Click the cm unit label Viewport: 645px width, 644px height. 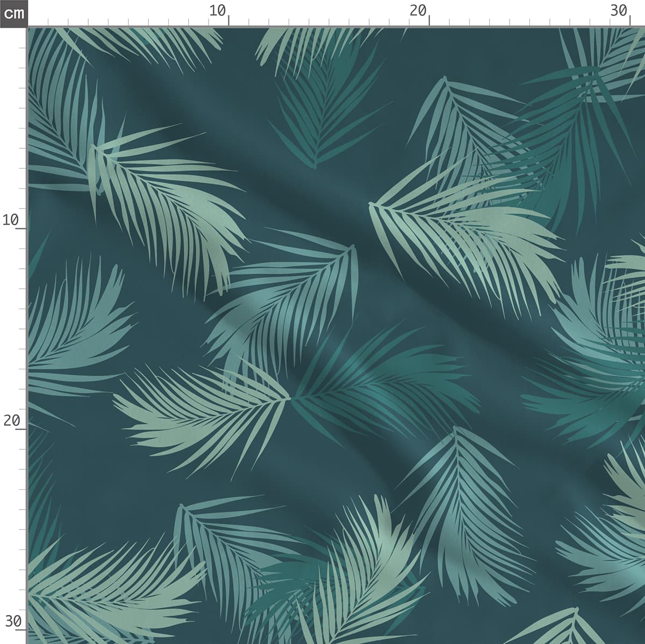click(13, 13)
